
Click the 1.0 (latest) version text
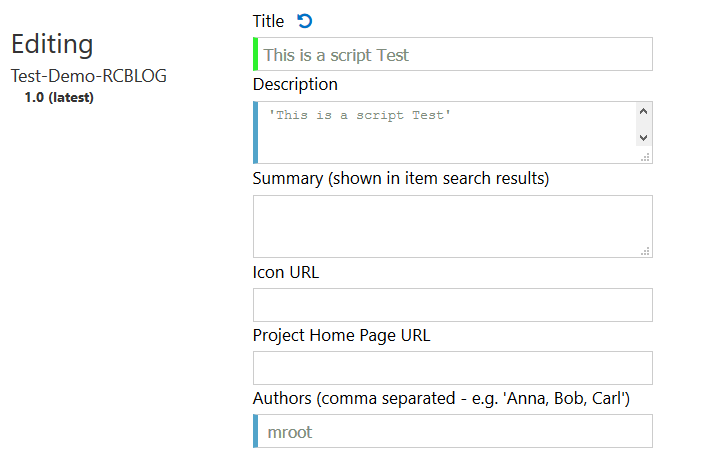coord(59,97)
